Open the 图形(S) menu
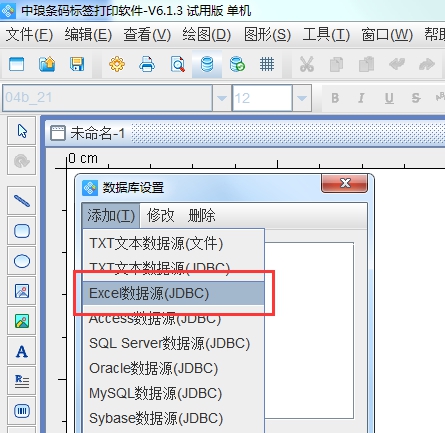 (x=267, y=34)
